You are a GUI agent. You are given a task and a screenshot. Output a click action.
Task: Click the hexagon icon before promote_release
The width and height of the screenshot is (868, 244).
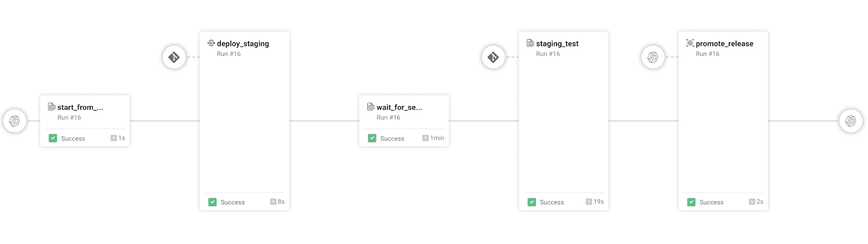tap(653, 57)
